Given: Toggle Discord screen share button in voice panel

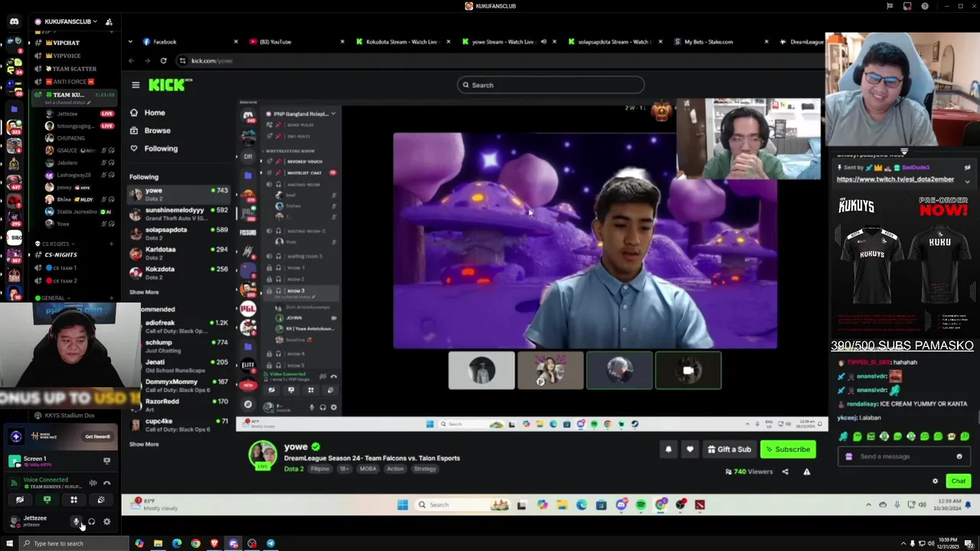Looking at the screenshot, I should pos(47,500).
